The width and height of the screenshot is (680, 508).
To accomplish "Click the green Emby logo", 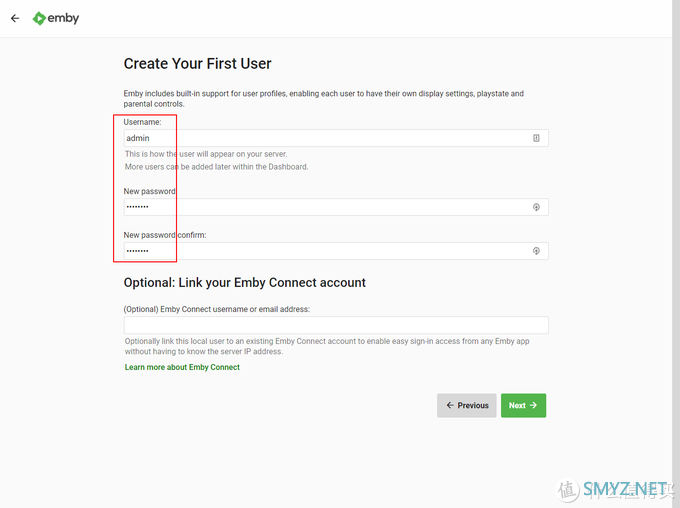I will click(x=56, y=18).
